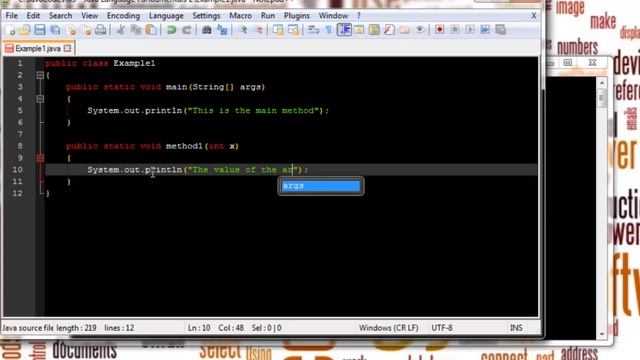Collapse the class fold marker on line 2
Image resolution: width=640 pixels, height=360 pixels.
tap(40, 75)
